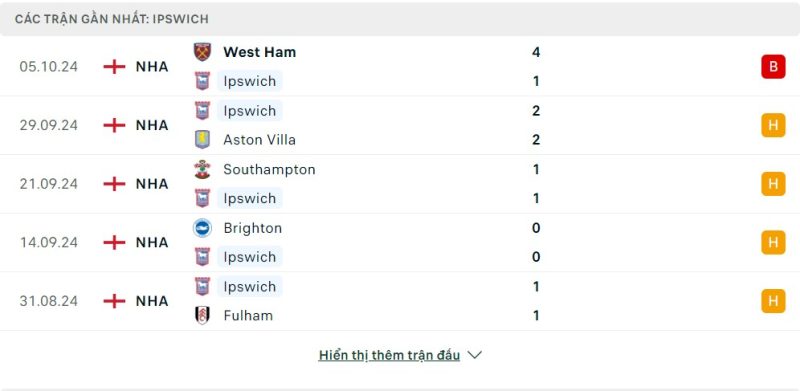The image size is (800, 391).
Task: Click the West Ham club crest
Action: (202, 52)
